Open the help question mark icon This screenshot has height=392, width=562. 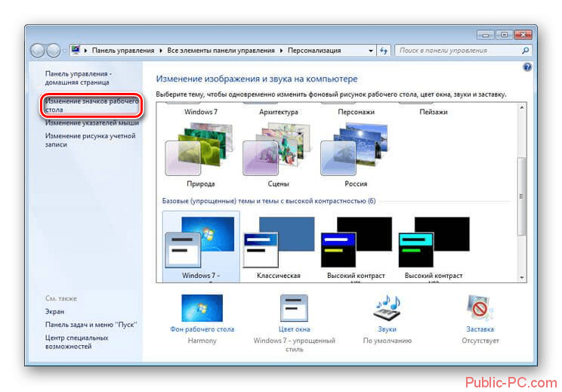527,67
